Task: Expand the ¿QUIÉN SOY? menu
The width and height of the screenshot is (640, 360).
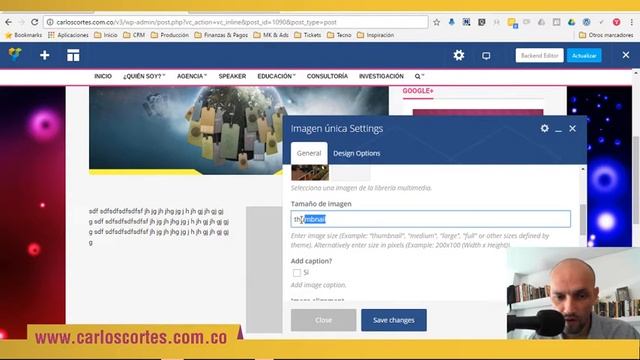Action: pos(144,76)
